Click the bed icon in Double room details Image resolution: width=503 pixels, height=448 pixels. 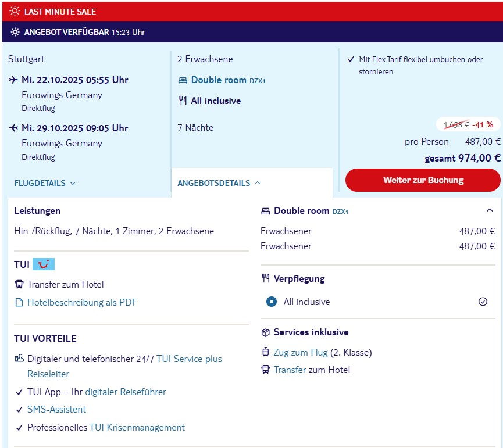pyautogui.click(x=266, y=211)
